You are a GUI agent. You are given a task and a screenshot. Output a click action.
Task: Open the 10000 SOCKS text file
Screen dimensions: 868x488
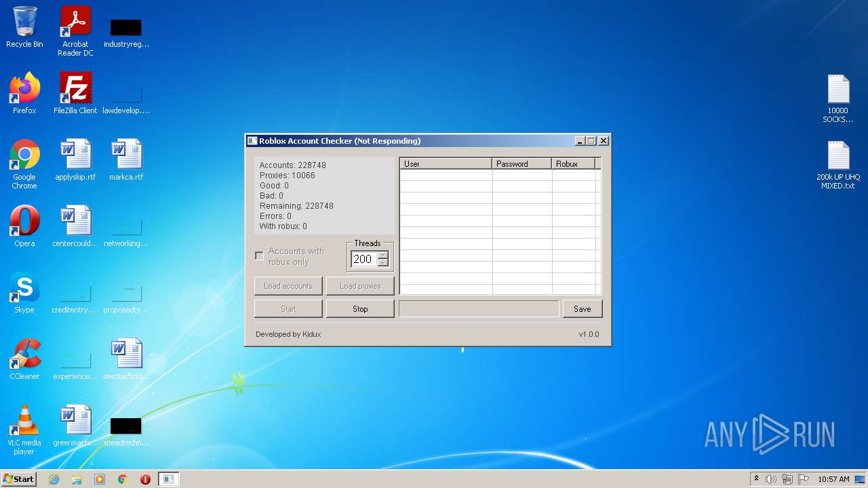point(838,98)
